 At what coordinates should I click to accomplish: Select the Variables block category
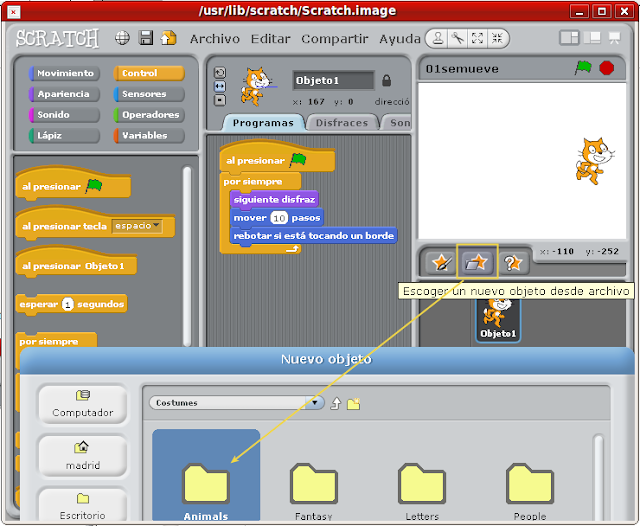click(x=149, y=135)
